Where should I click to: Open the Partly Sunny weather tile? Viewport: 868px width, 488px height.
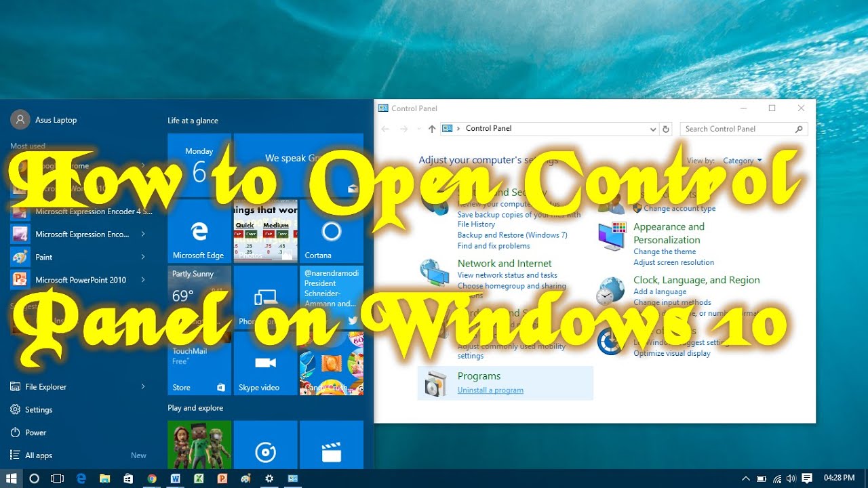click(199, 297)
